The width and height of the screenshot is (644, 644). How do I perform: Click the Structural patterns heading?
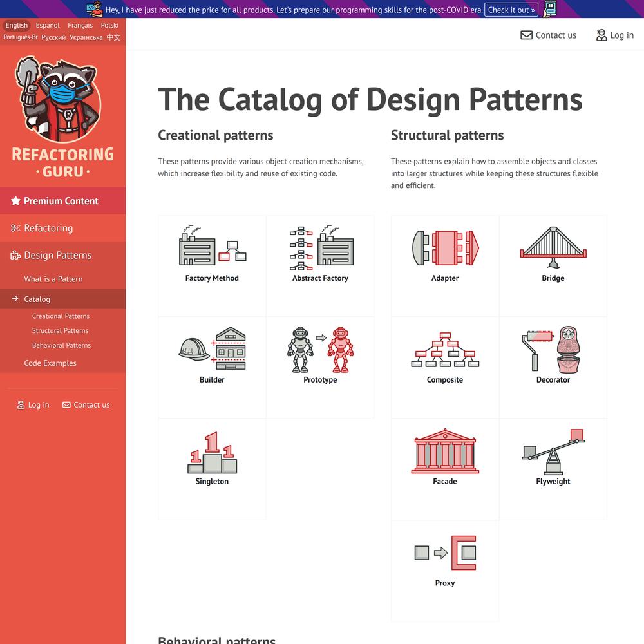coord(448,135)
